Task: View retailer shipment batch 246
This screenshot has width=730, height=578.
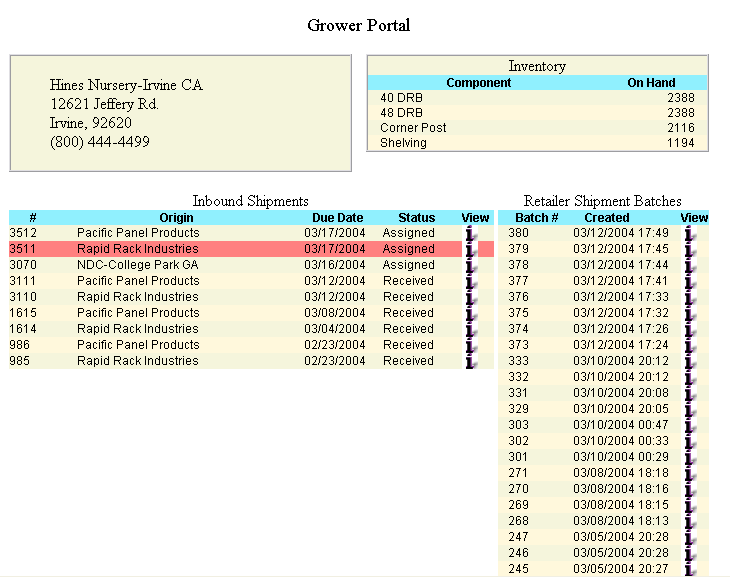Action: (690, 553)
